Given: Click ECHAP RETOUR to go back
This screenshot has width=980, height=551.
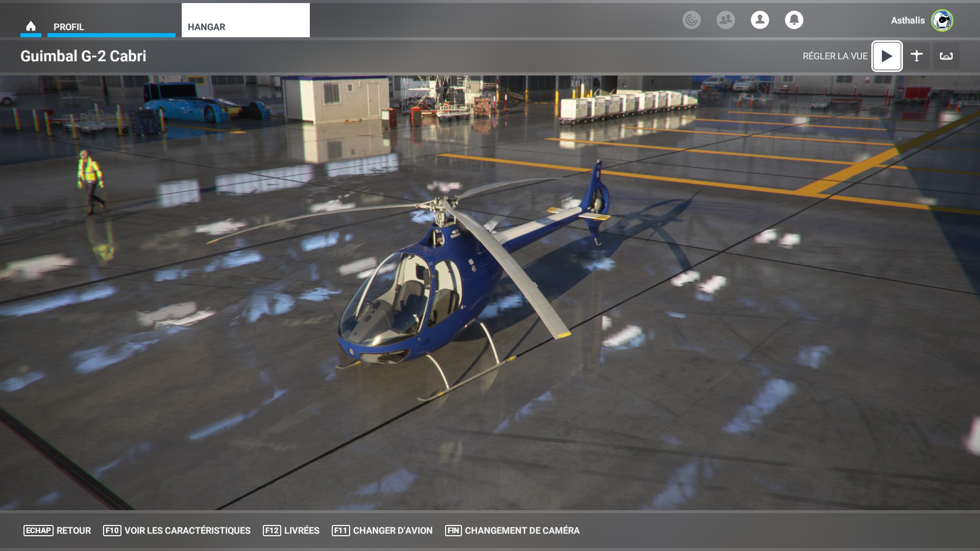Looking at the screenshot, I should click(57, 531).
